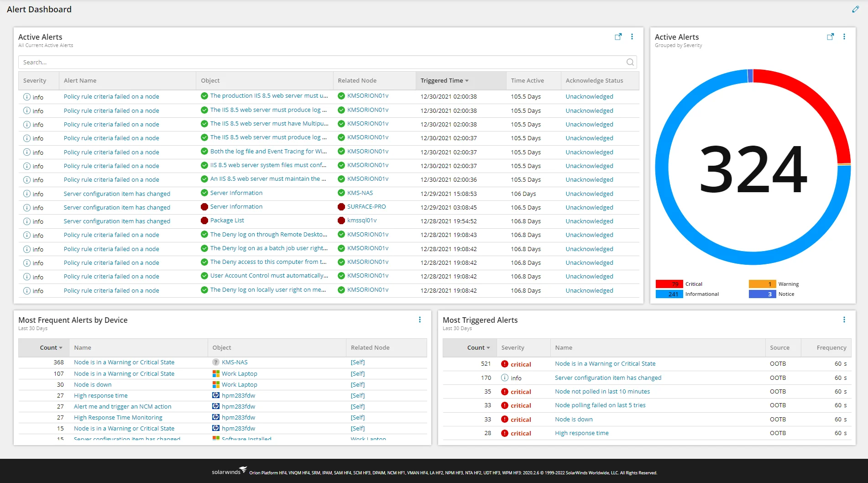Click the orange Warning legend swatch
Screen dimensions: 868x483
coord(762,284)
